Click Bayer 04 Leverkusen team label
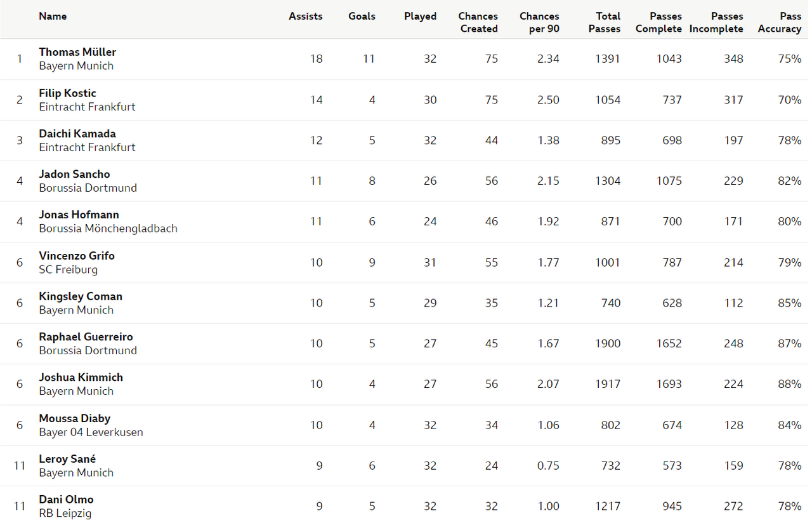The image size is (812, 525). coord(91,432)
